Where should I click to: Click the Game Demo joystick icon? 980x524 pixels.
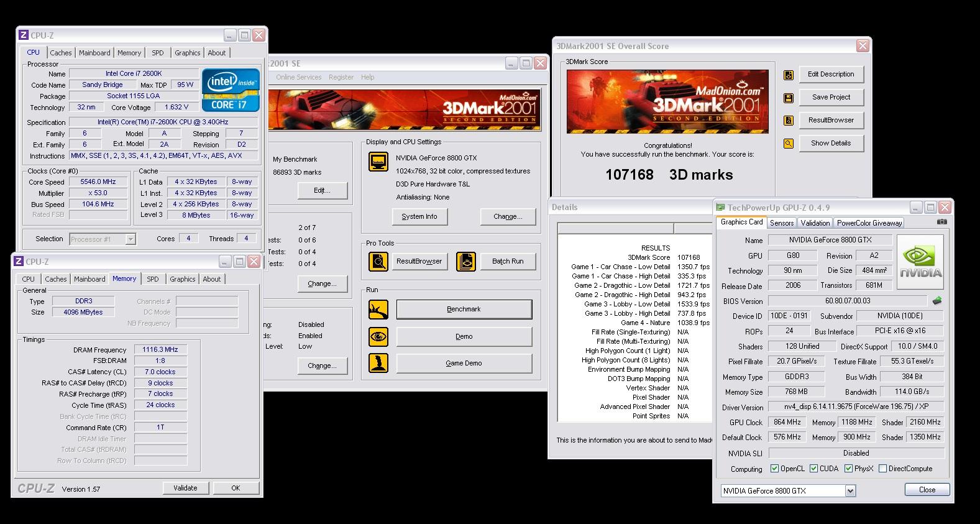click(x=378, y=363)
